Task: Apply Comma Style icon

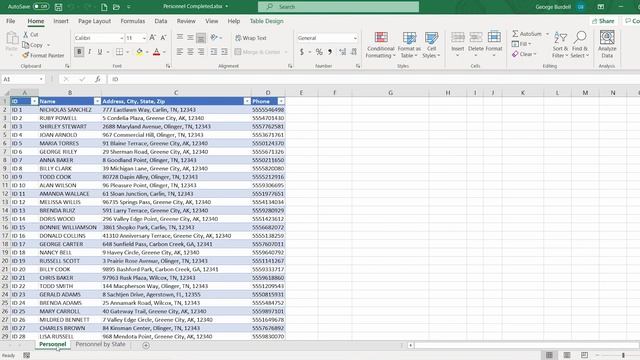Action: (x=330, y=52)
